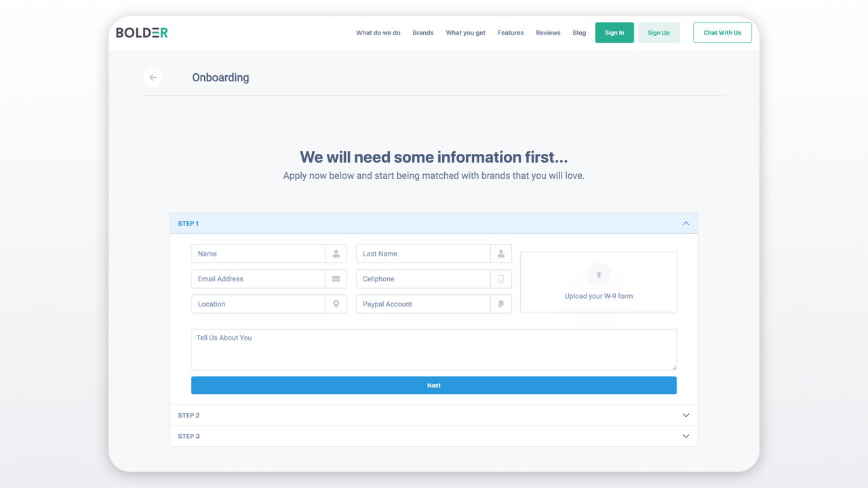Click the back arrow on the Onboarding header
The image size is (868, 488).
[153, 77]
